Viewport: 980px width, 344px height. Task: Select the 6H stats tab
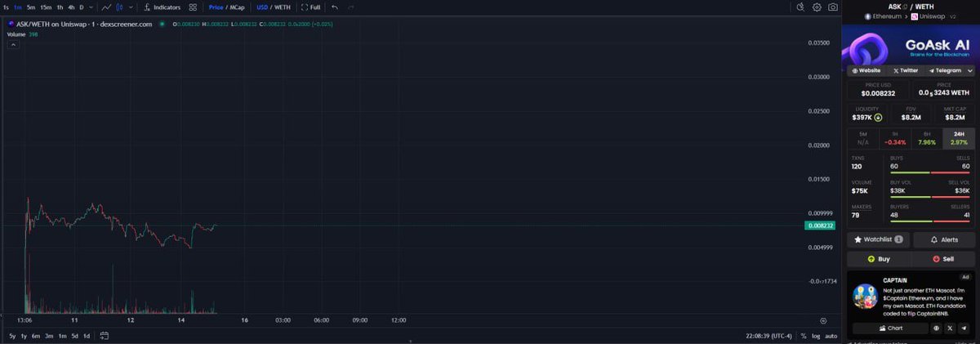927,137
